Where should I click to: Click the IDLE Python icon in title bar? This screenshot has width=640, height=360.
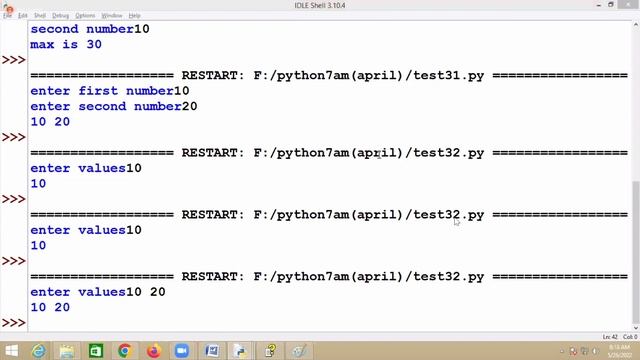8,7
